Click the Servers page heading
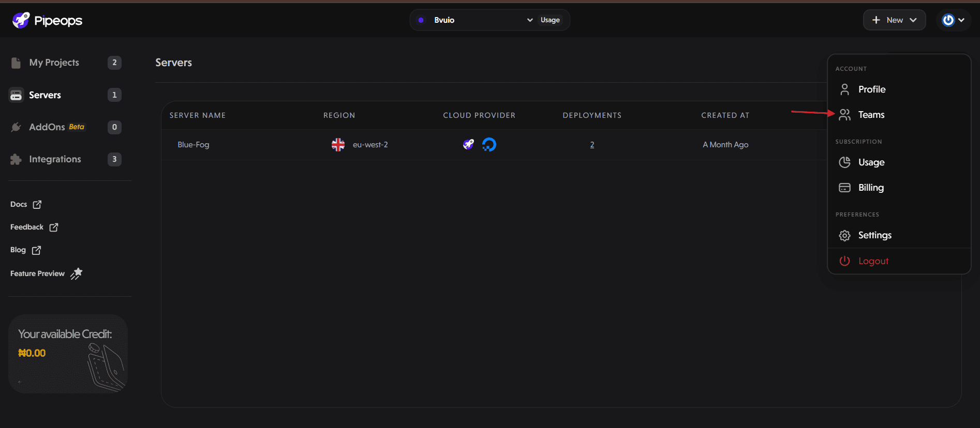 point(173,63)
